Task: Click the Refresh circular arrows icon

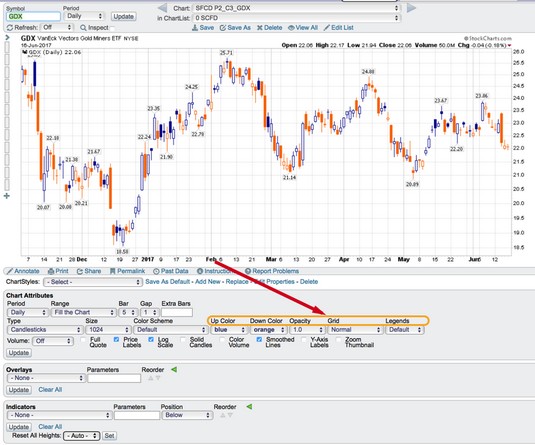Action: (10, 28)
